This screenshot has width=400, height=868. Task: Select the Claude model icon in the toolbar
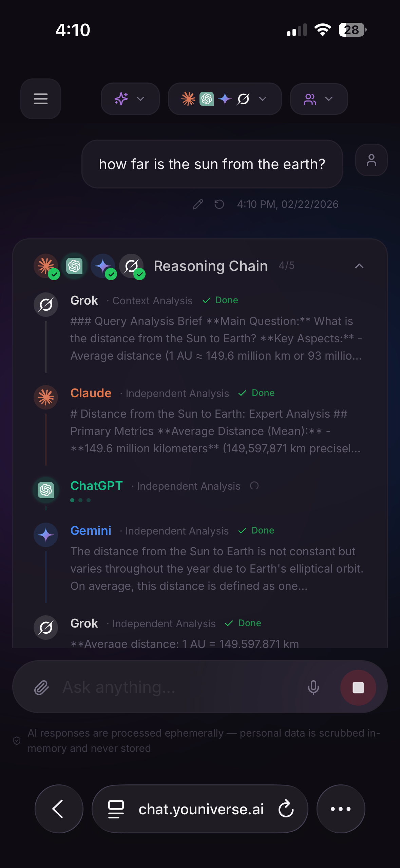point(189,99)
